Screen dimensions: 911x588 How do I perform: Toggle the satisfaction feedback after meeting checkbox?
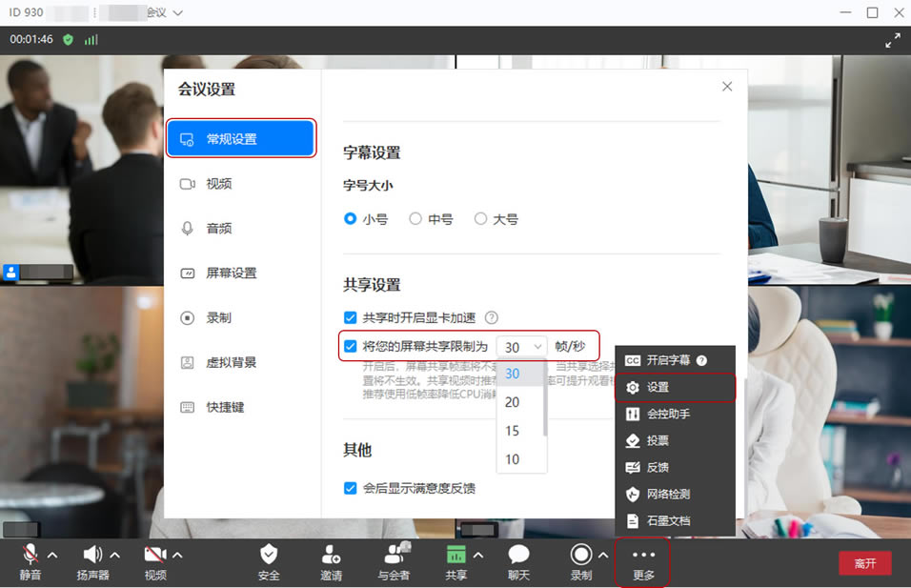point(351,488)
